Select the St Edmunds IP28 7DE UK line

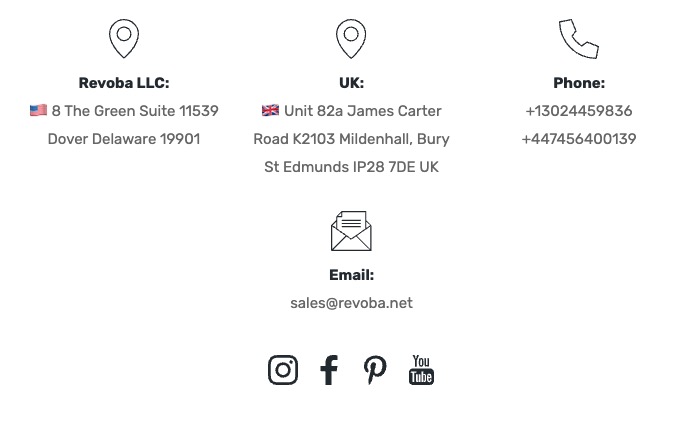click(351, 167)
